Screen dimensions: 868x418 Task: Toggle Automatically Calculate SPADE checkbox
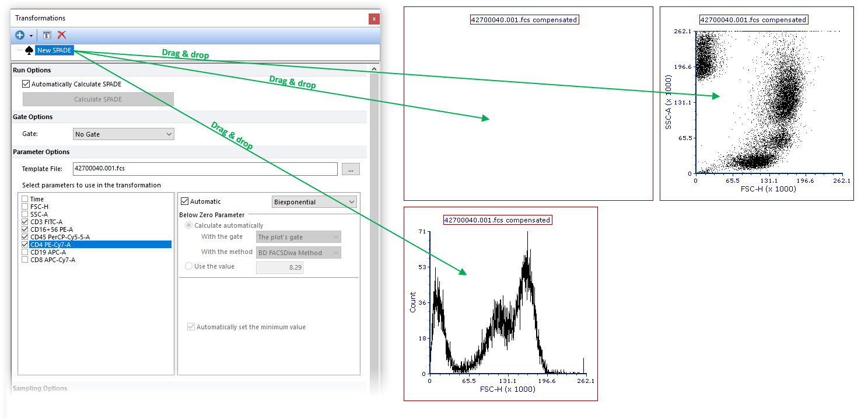[x=26, y=84]
